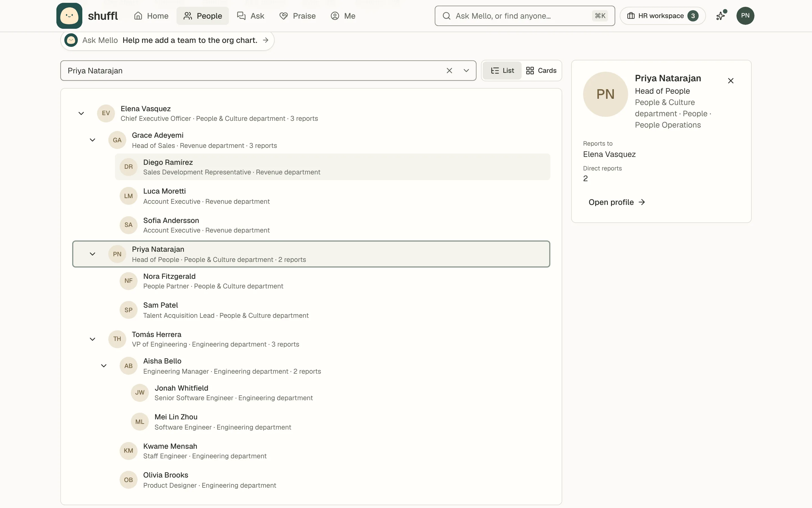Open the HR workspace button
Image resolution: width=812 pixels, height=508 pixels.
[663, 16]
